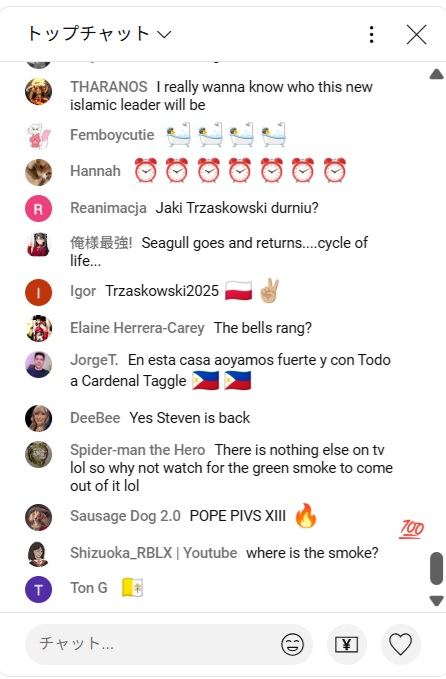Click the Sausage Dog 2.0 username
Image resolution: width=446 pixels, height=679 pixels.
click(125, 516)
